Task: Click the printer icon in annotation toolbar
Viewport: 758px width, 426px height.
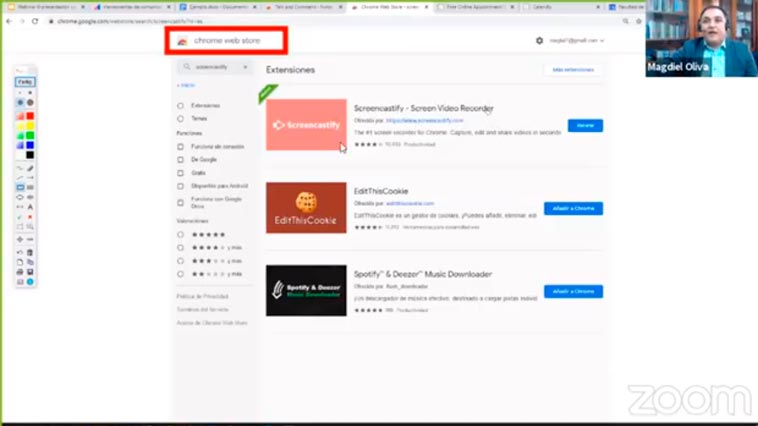Action: (x=20, y=272)
